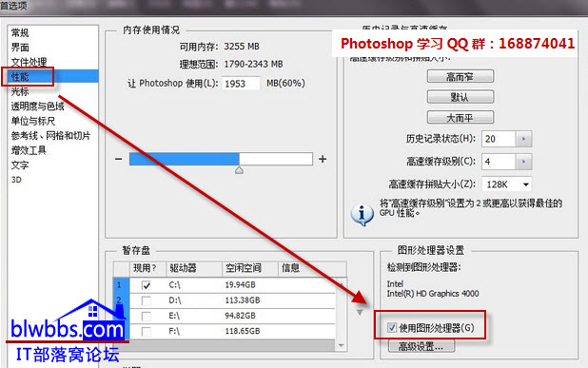Click the 94.82GB free space cell
The image size is (588, 368).
(x=240, y=316)
